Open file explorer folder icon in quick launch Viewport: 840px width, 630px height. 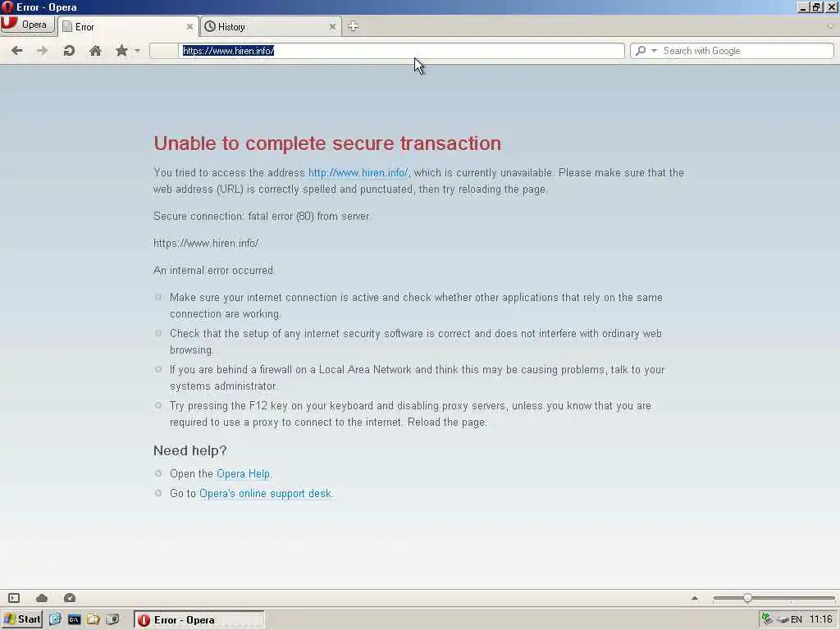(94, 619)
